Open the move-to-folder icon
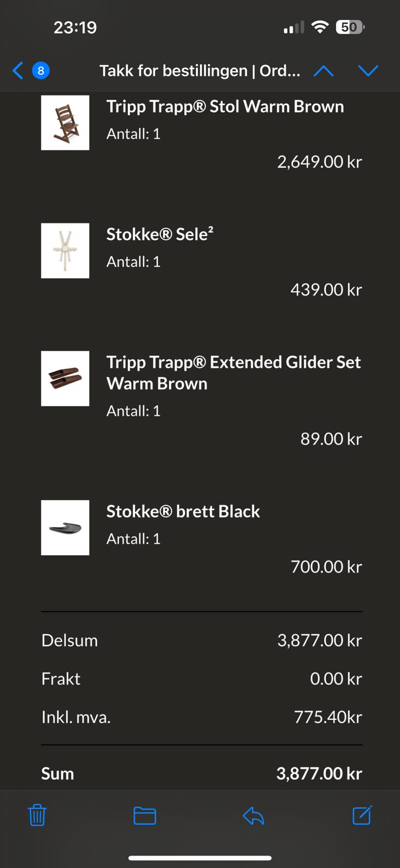Image resolution: width=400 pixels, height=868 pixels. pyautogui.click(x=145, y=816)
